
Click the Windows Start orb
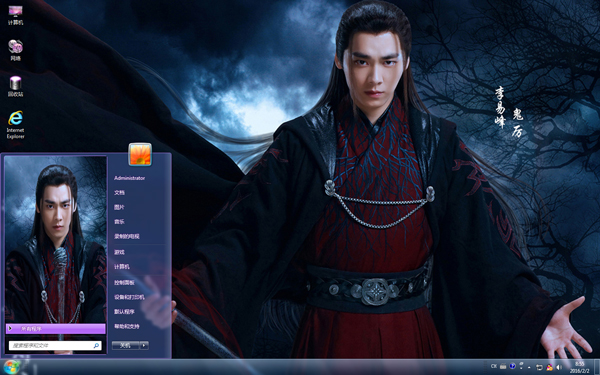point(11,367)
